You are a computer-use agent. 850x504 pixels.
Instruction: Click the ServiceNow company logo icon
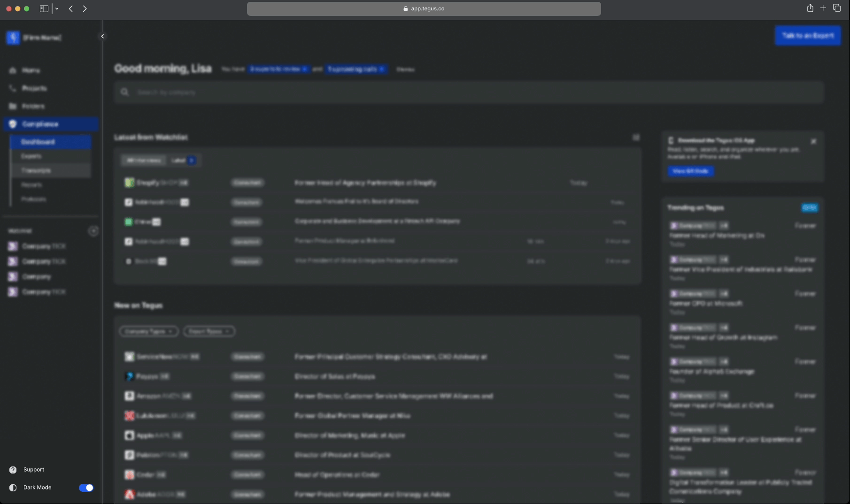[x=129, y=357]
